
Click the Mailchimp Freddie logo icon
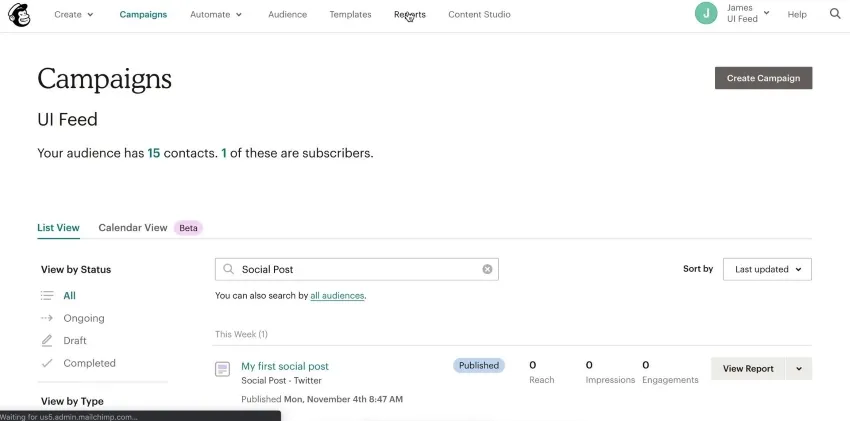pyautogui.click(x=19, y=15)
